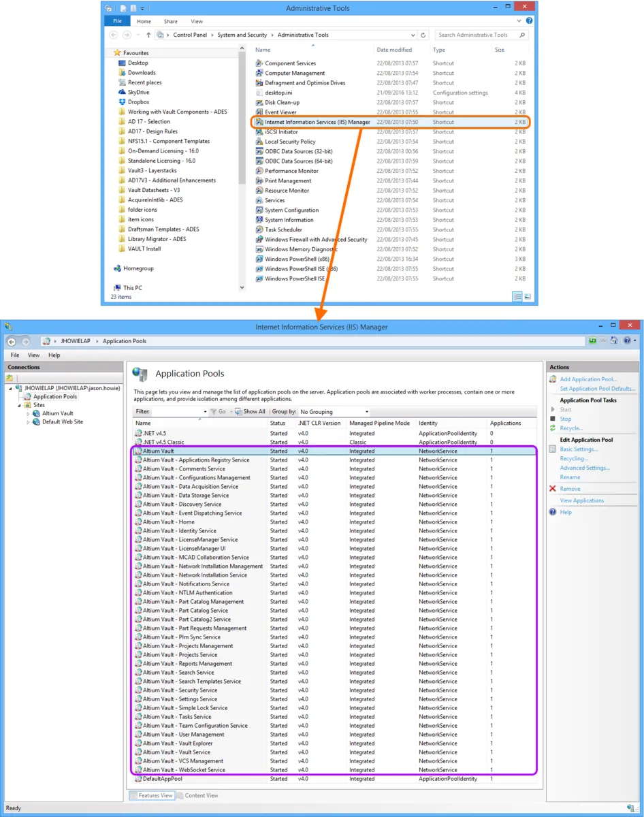The height and width of the screenshot is (817, 644).
Task: Select Altium Vault - Search Service pool
Action: pos(334,673)
